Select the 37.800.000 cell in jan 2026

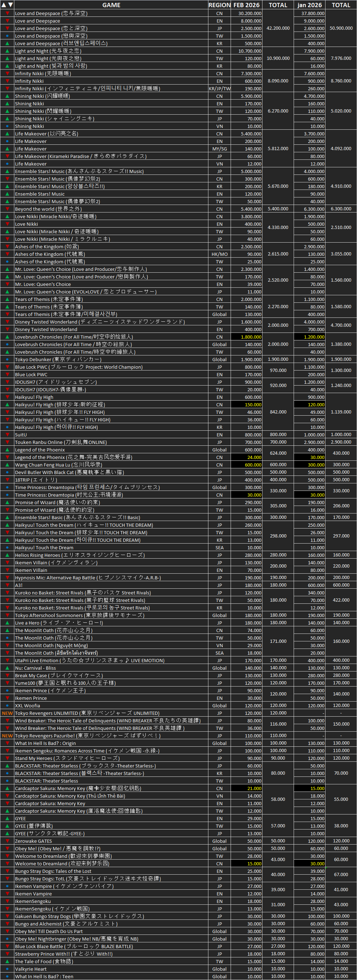tap(310, 13)
